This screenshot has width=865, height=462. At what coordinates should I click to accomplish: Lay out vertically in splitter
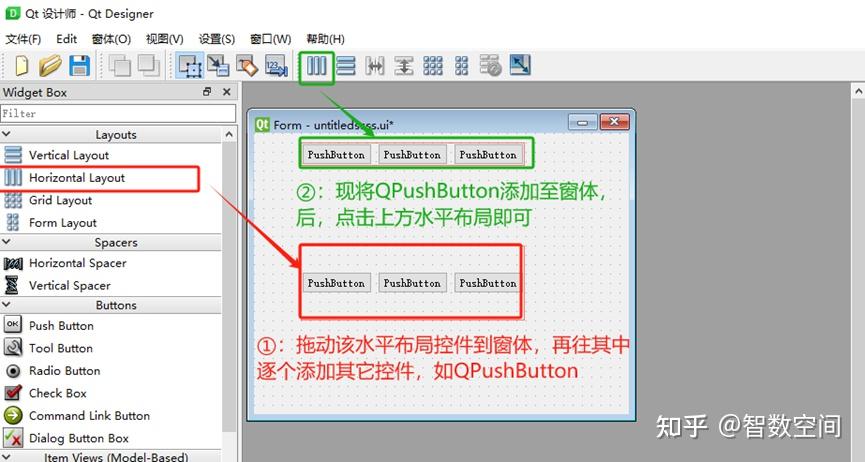404,66
